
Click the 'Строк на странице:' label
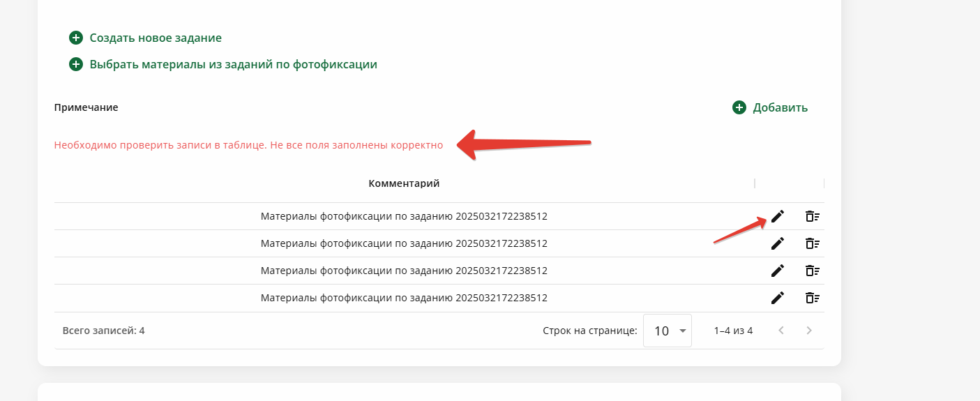pos(590,331)
